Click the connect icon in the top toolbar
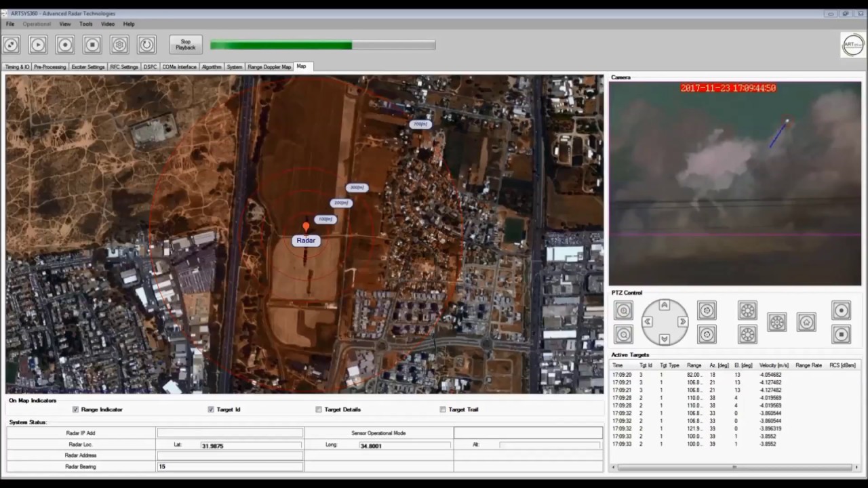The height and width of the screenshot is (488, 868). tap(11, 45)
